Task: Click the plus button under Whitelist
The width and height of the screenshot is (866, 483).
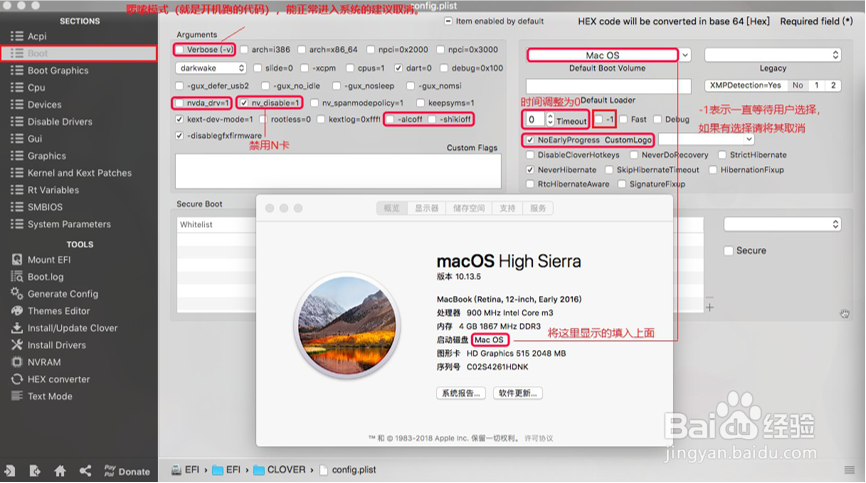Action: coord(710,307)
